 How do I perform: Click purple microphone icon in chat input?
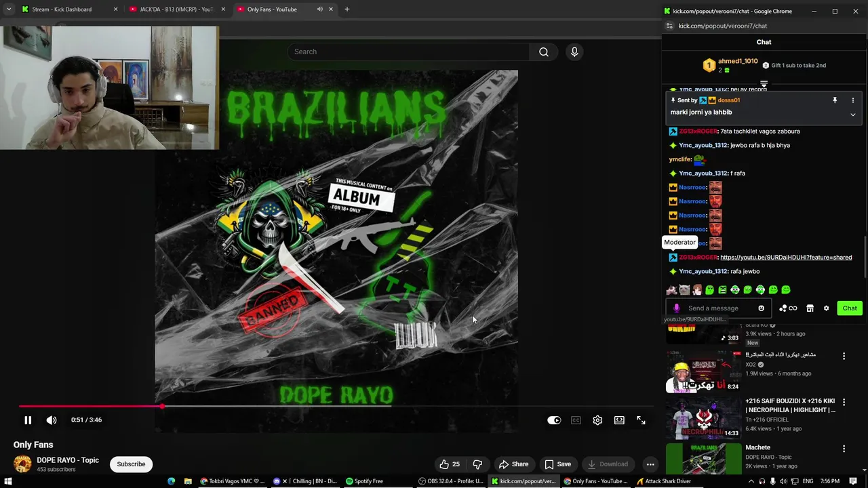[676, 308]
